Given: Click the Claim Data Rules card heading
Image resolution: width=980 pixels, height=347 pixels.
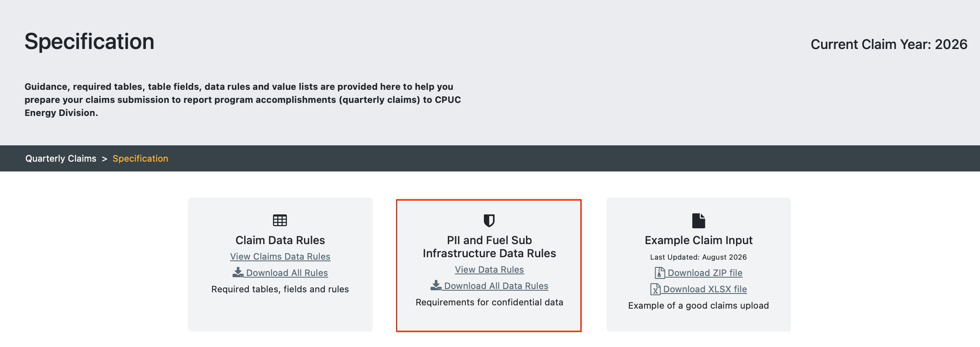Looking at the screenshot, I should (280, 240).
